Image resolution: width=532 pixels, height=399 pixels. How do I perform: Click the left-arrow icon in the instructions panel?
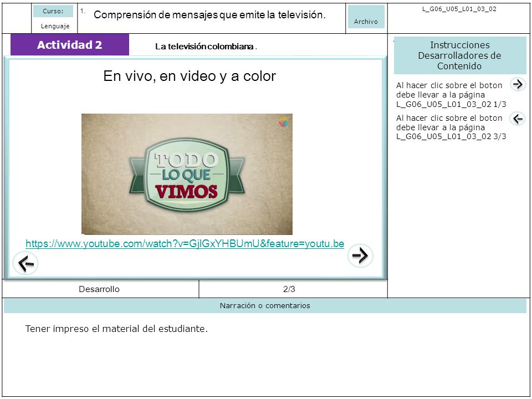click(x=518, y=119)
